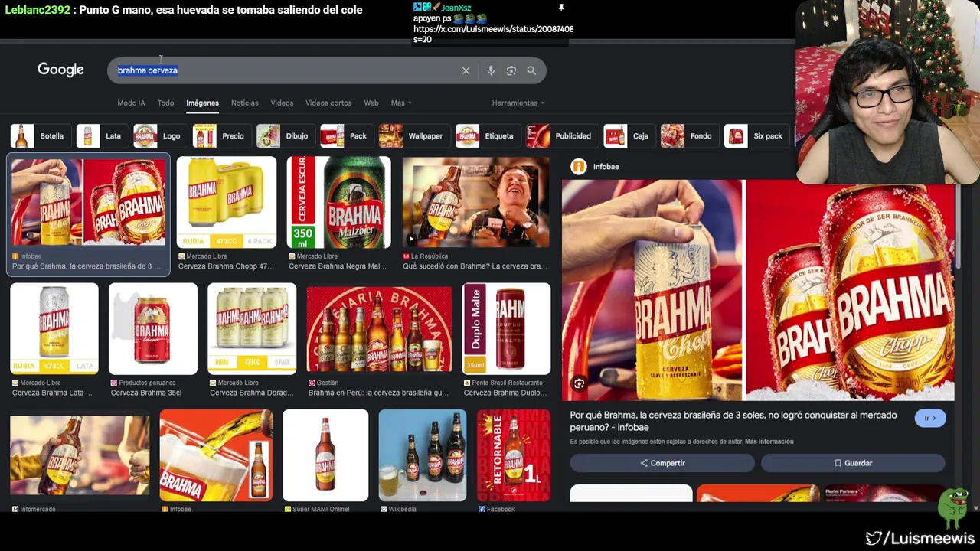Screen dimensions: 980x551
Task: Open the Duplo Malte Brahma thumbnail
Action: tap(507, 328)
